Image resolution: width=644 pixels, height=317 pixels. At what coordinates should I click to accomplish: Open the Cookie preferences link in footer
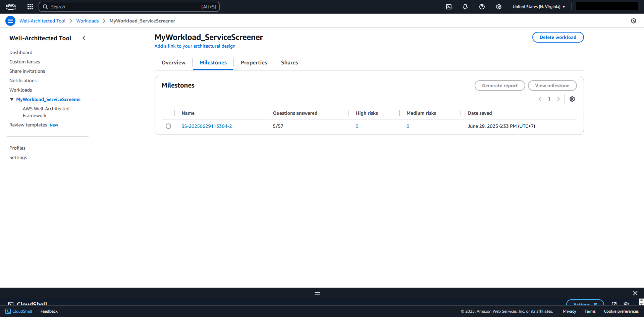tap(621, 311)
